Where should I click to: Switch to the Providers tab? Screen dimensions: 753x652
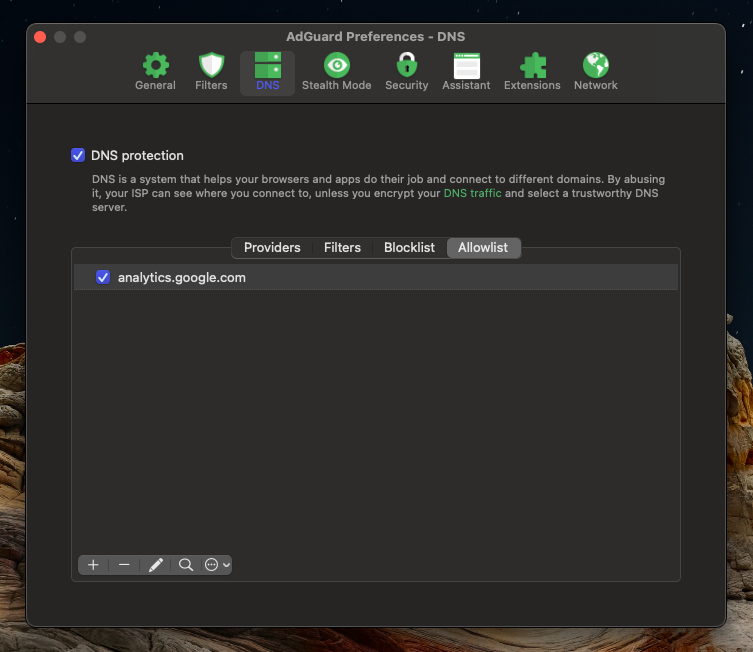point(272,248)
